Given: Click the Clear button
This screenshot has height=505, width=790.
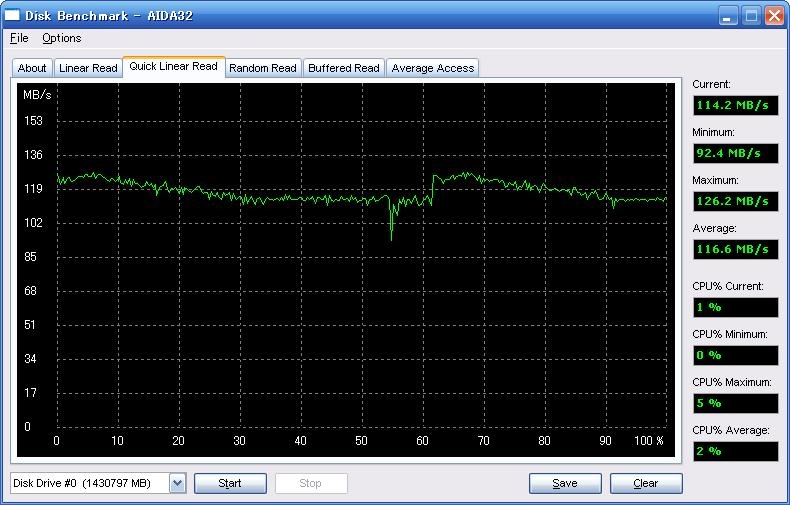Looking at the screenshot, I should click(x=646, y=484).
